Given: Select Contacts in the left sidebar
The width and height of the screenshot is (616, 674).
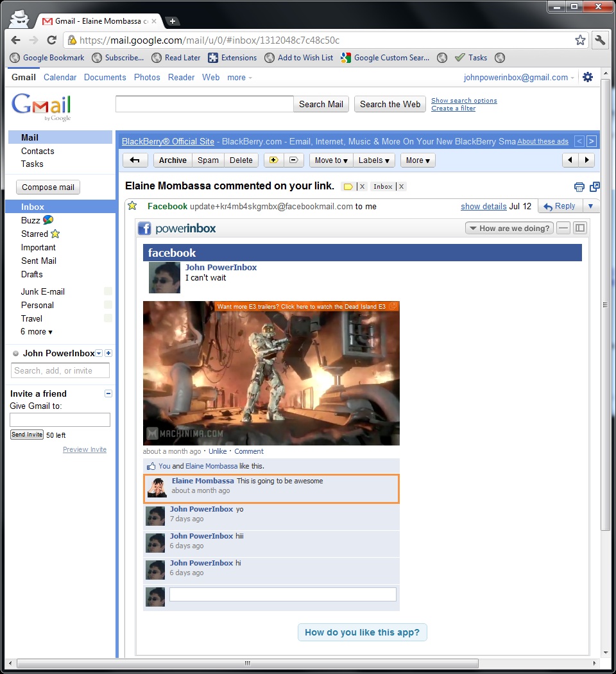Looking at the screenshot, I should point(38,151).
